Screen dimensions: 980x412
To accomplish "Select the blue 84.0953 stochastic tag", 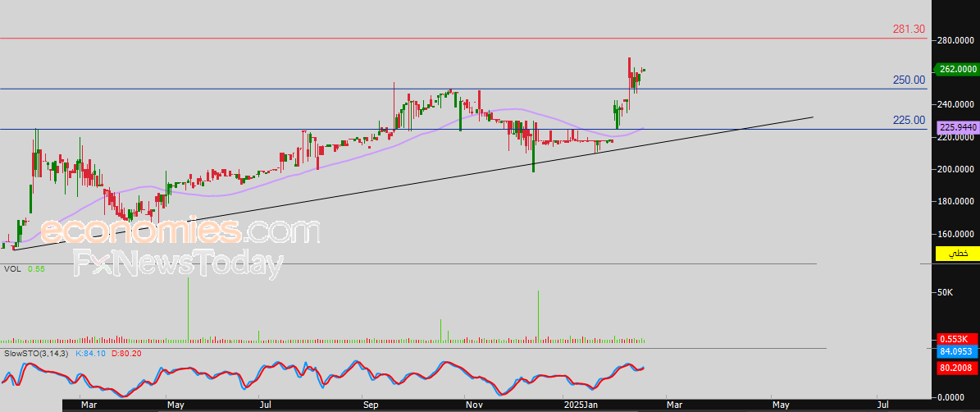I will pyautogui.click(x=957, y=352).
